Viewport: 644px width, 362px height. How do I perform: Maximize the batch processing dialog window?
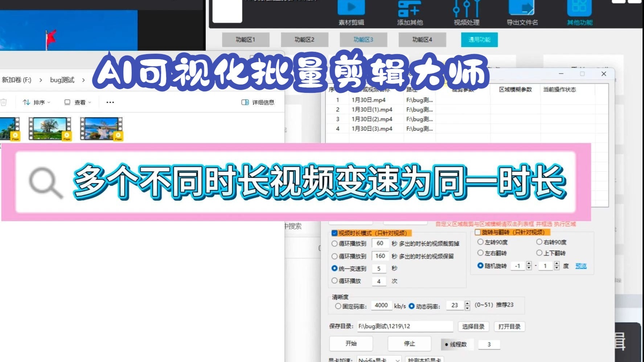point(582,74)
